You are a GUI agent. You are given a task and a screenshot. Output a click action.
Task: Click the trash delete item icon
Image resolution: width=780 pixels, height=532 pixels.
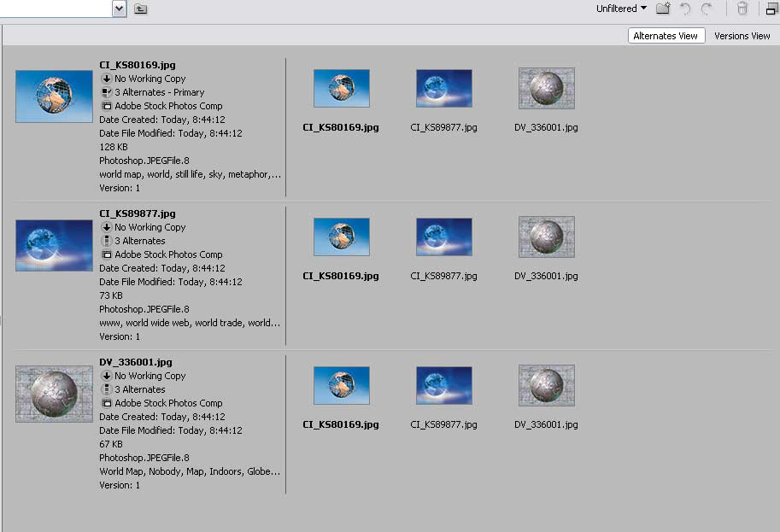742,9
